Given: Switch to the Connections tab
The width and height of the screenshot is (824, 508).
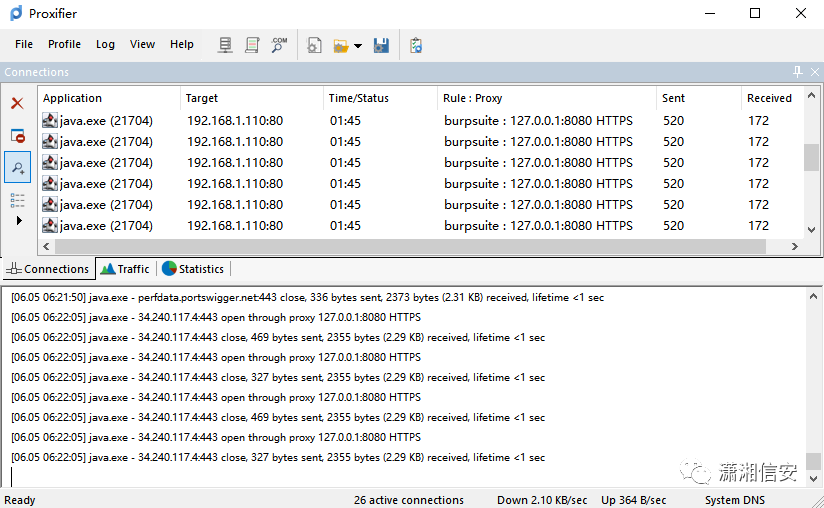Looking at the screenshot, I should 49,268.
